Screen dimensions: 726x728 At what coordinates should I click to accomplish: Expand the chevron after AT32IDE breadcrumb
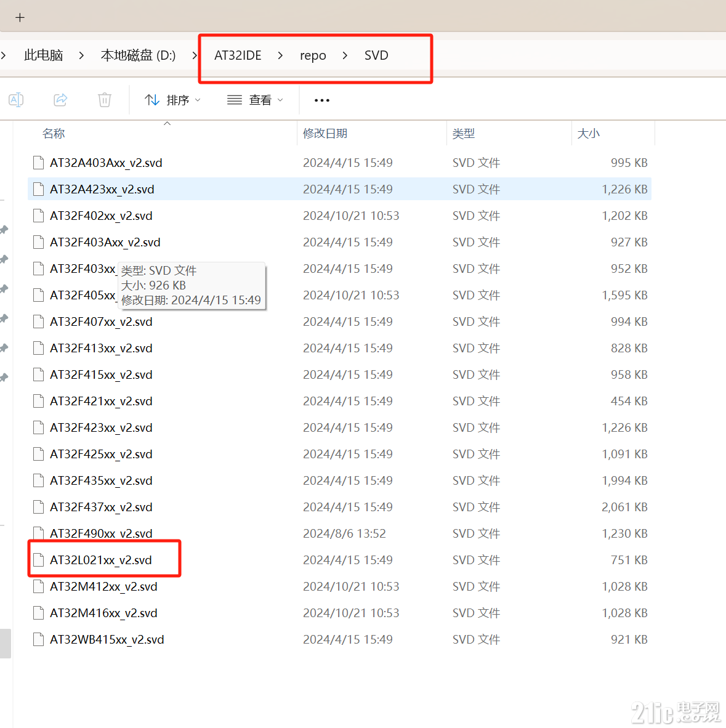[x=280, y=55]
